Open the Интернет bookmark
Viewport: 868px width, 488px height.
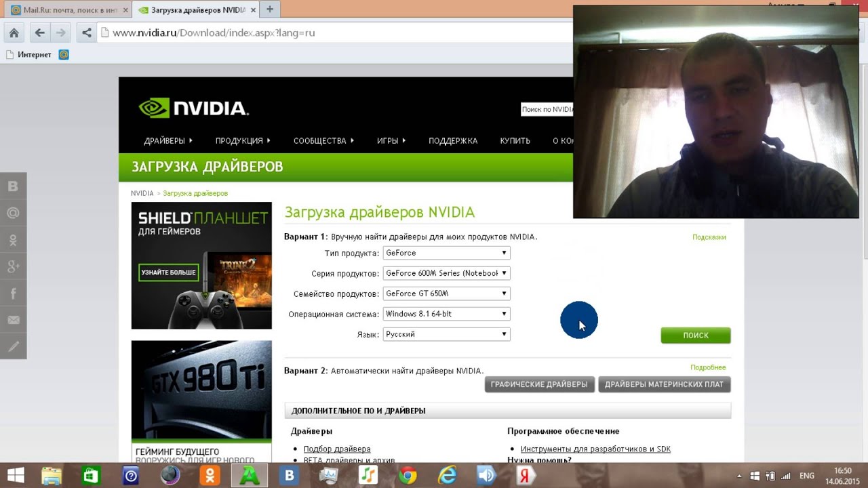(28, 54)
